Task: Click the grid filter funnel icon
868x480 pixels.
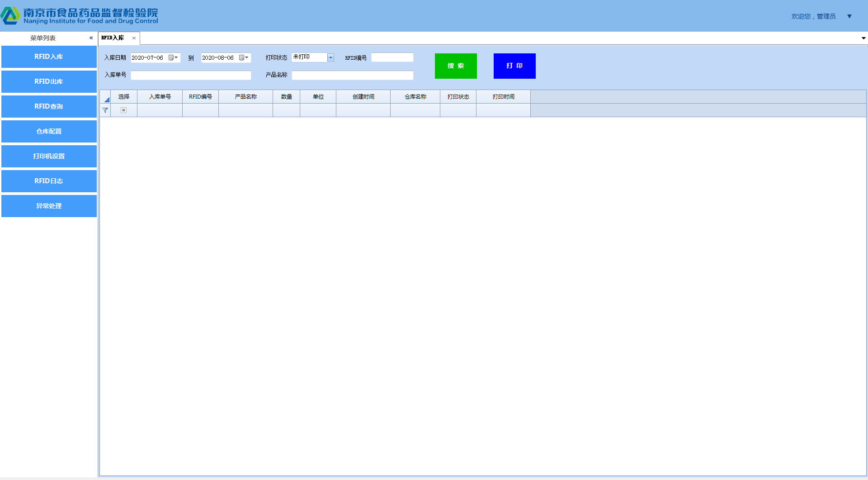Action: (105, 110)
